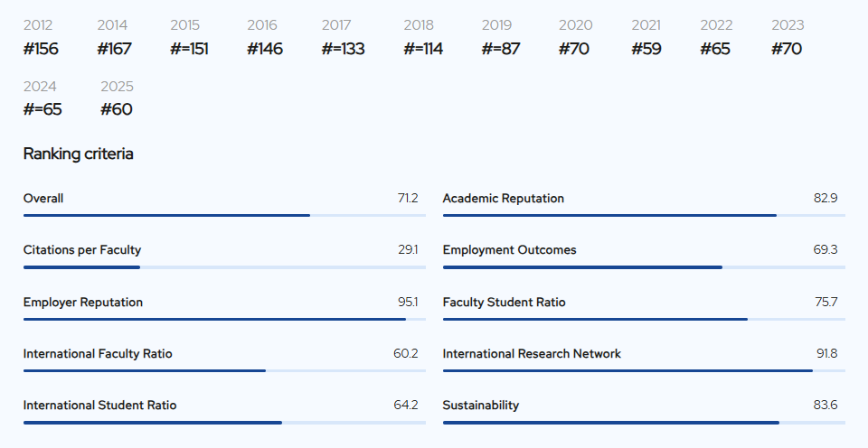
Task: Click the Employment Outcomes score 69.3
Action: pyautogui.click(x=826, y=250)
